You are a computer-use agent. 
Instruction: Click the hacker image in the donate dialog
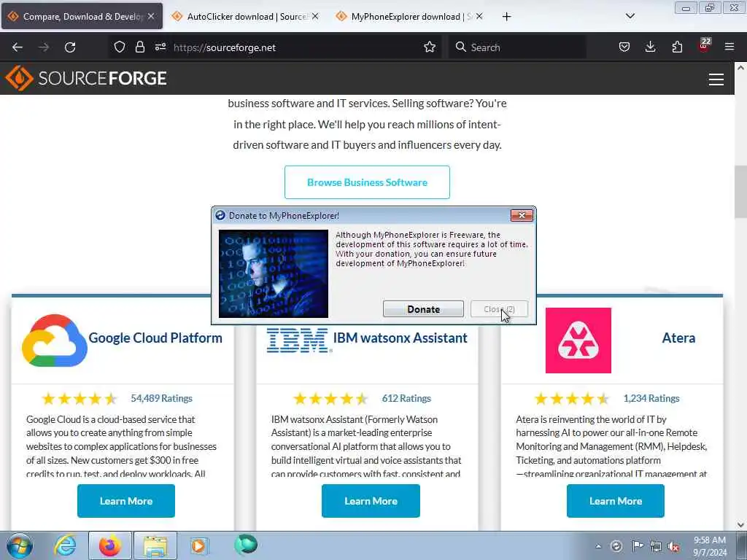(x=274, y=274)
